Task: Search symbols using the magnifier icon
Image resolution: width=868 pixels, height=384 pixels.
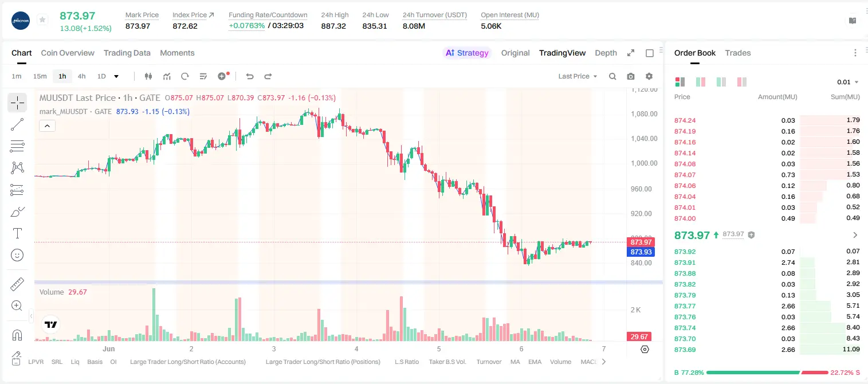Action: coord(612,76)
